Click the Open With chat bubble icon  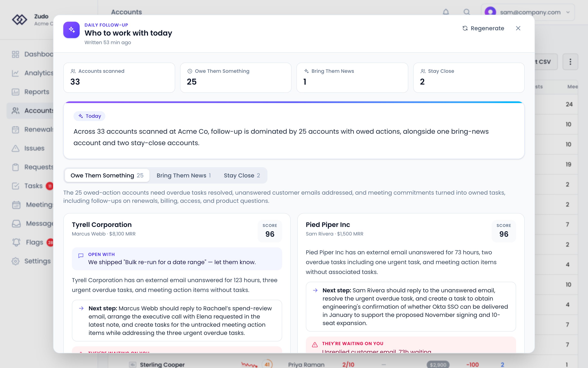tap(81, 256)
